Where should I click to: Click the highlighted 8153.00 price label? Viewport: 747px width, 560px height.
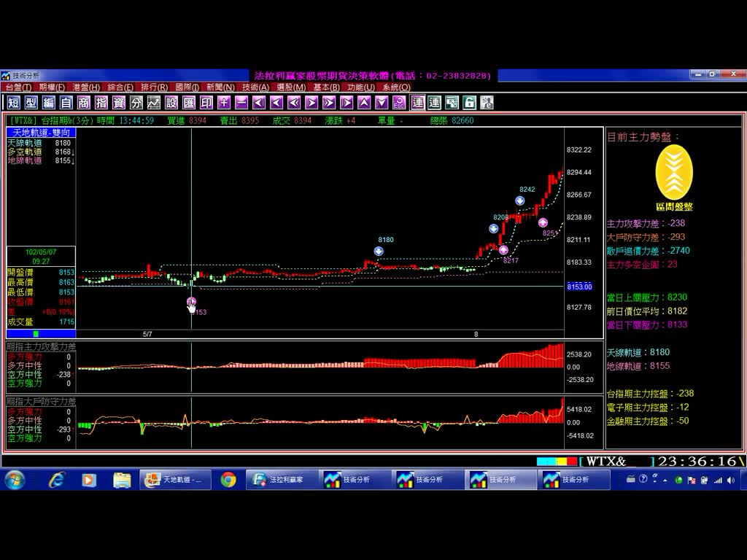[x=579, y=286]
